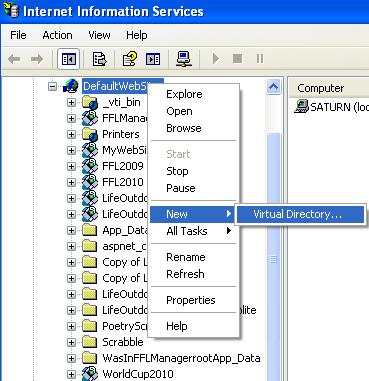
Task: Click the Forward arrow toolbar icon
Action: [37, 59]
